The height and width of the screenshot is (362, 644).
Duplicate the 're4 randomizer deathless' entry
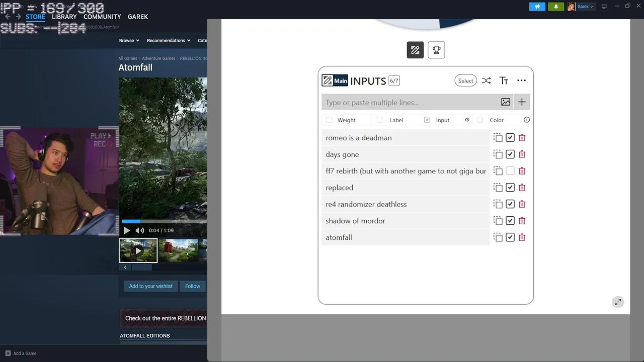click(x=498, y=204)
